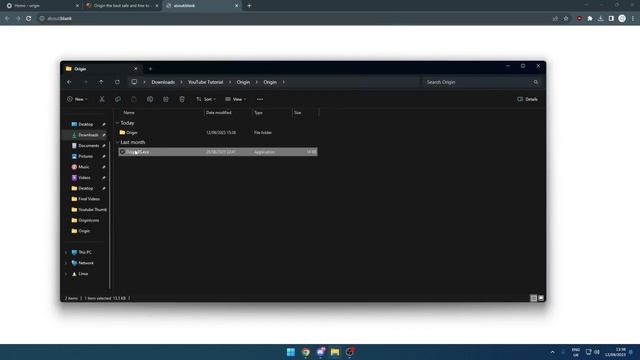Expand Linux in navigation pane
This screenshot has width=640, height=360.
click(66, 274)
